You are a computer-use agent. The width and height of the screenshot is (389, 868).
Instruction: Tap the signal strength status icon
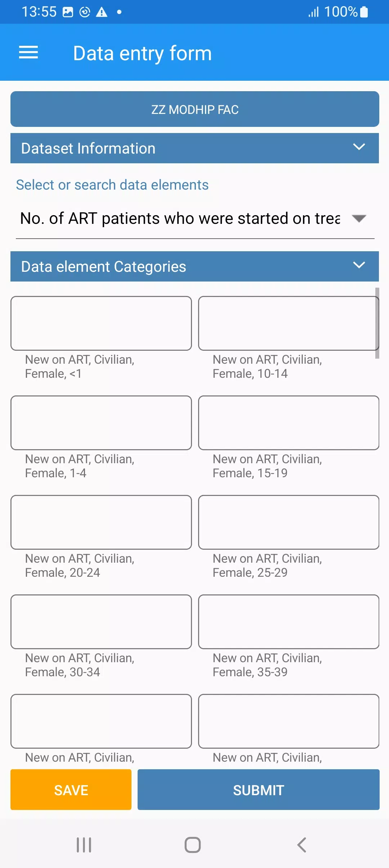(x=313, y=12)
